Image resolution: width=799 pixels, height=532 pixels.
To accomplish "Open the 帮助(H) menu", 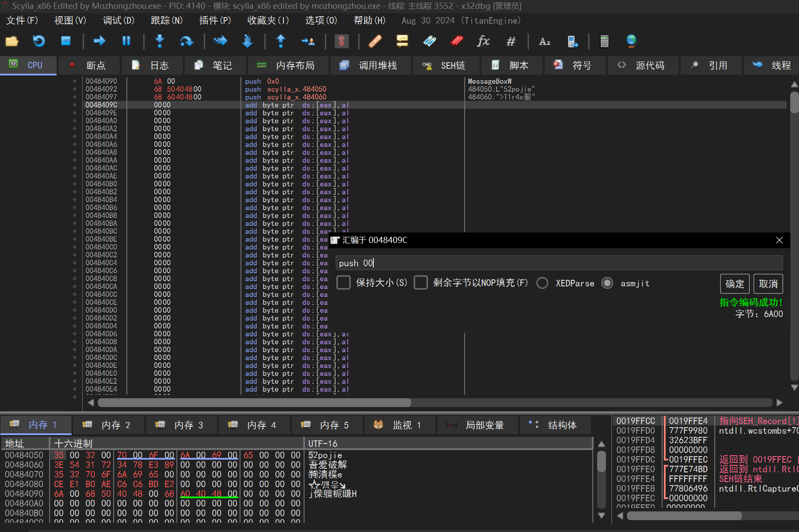I will click(369, 21).
